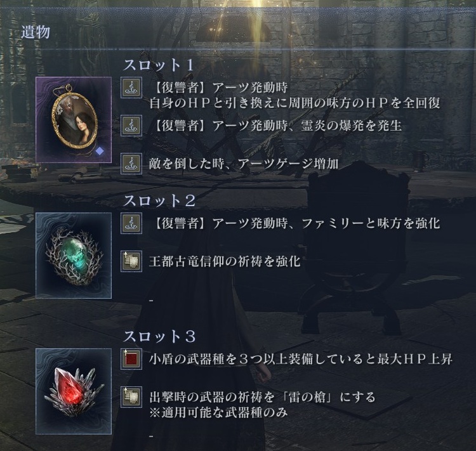Select the red crystal relic thumbnail
This screenshot has width=476, height=451.
[74, 391]
